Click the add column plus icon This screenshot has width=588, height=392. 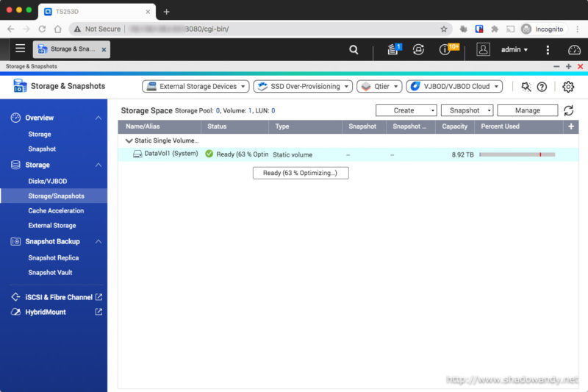[571, 126]
